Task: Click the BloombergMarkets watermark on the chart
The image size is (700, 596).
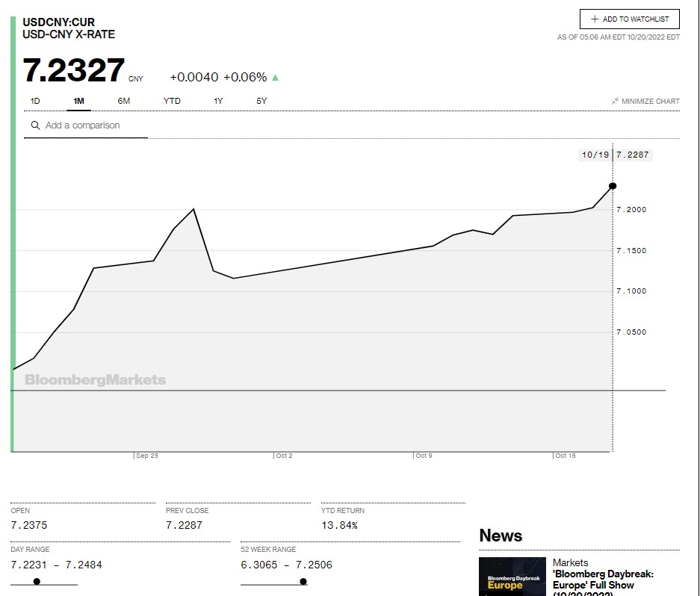Action: [95, 379]
